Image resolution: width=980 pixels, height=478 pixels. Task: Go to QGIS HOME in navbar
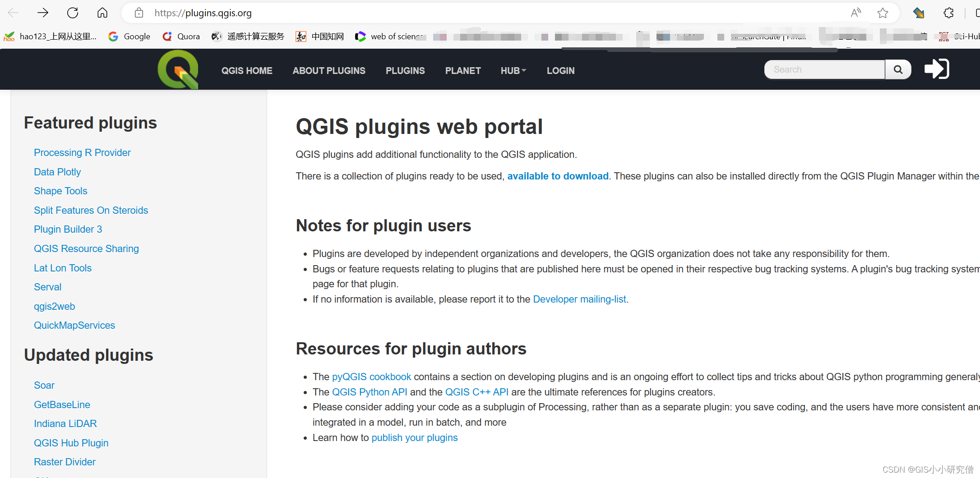tap(247, 71)
